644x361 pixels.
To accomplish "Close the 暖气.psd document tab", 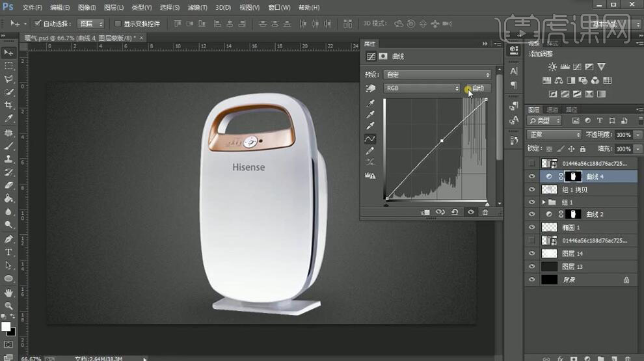I will [x=141, y=38].
